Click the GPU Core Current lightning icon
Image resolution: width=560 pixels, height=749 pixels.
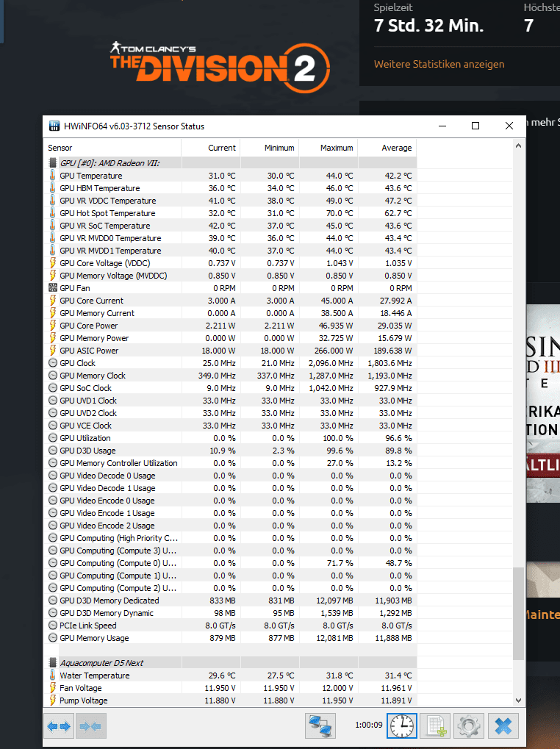pos(52,300)
